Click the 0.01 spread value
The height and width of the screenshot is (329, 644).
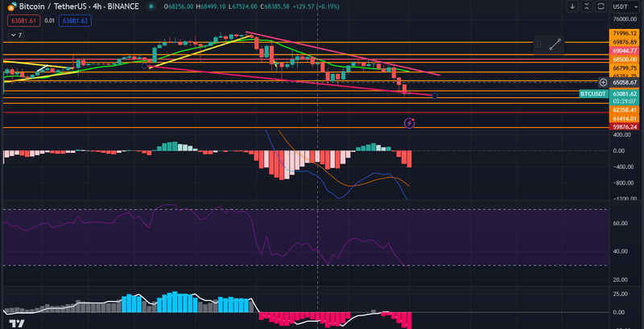coord(50,20)
